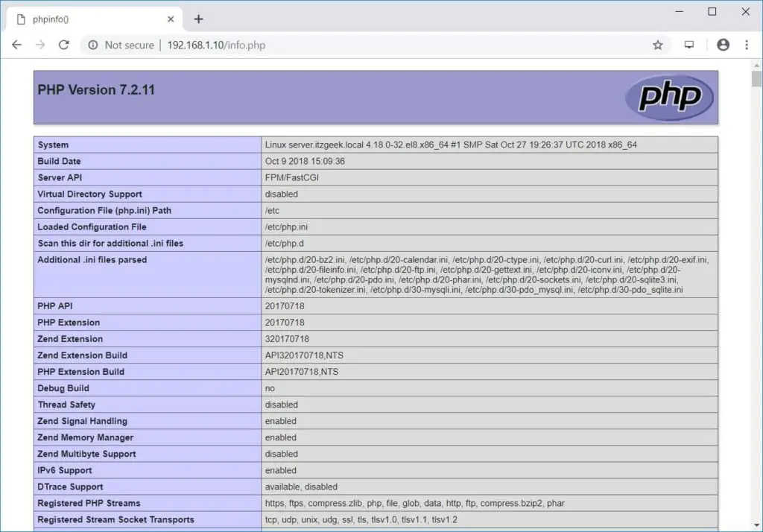Open a new tab with plus button
This screenshot has width=763, height=532.
pyautogui.click(x=198, y=19)
